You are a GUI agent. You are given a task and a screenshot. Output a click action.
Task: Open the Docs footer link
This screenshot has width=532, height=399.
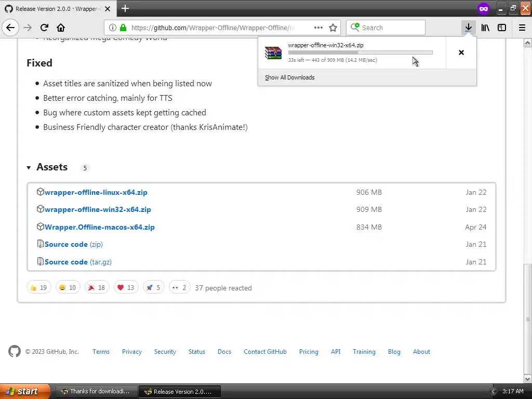(x=224, y=352)
